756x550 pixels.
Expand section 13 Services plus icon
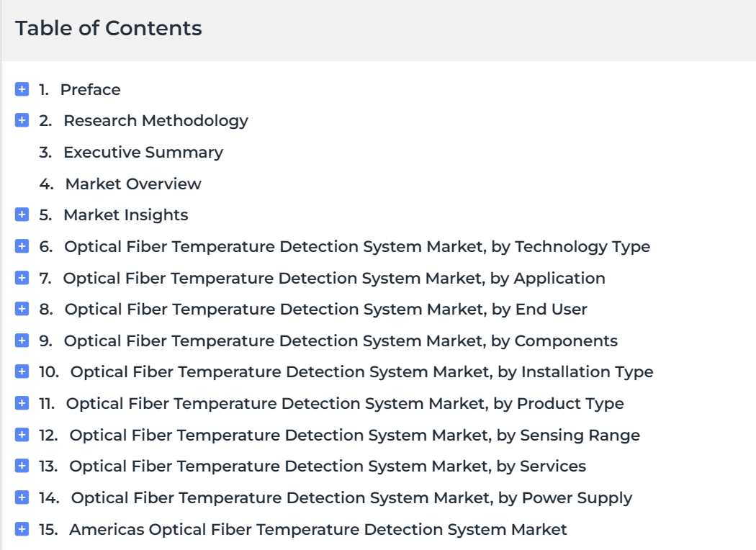(x=22, y=466)
